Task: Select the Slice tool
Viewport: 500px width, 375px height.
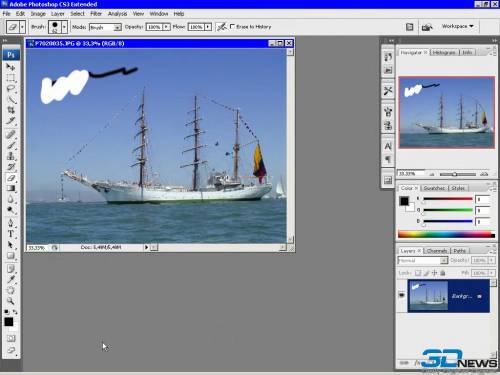Action: (x=11, y=121)
